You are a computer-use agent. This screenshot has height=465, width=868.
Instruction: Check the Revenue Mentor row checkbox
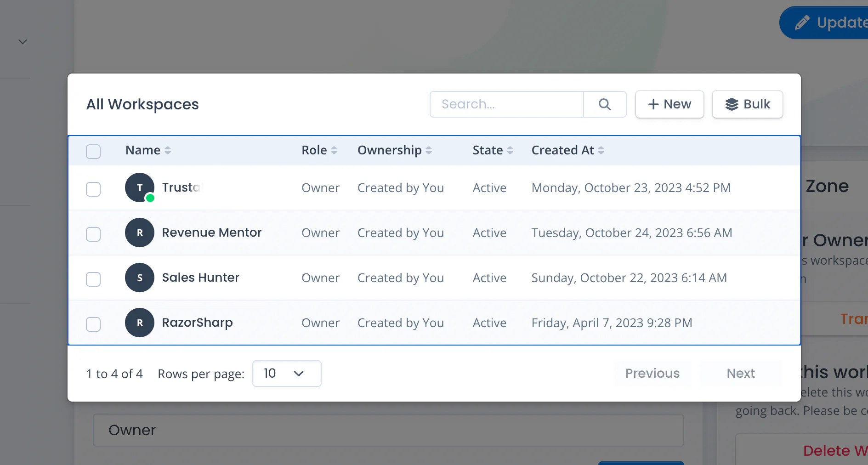point(93,234)
